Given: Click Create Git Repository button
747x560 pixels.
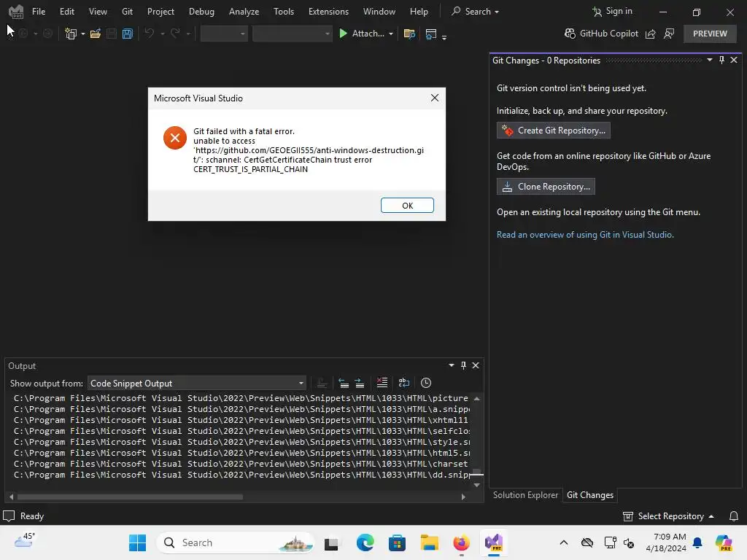Looking at the screenshot, I should [553, 131].
